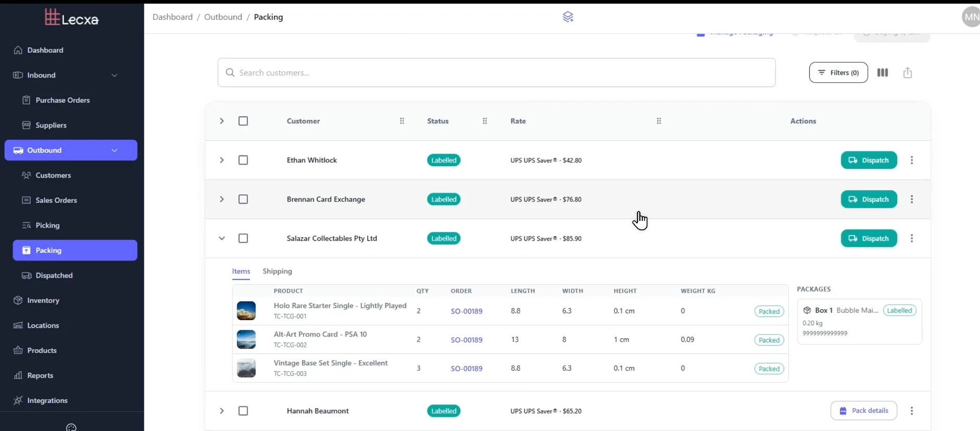Click the Box 1 package icon

tap(807, 310)
